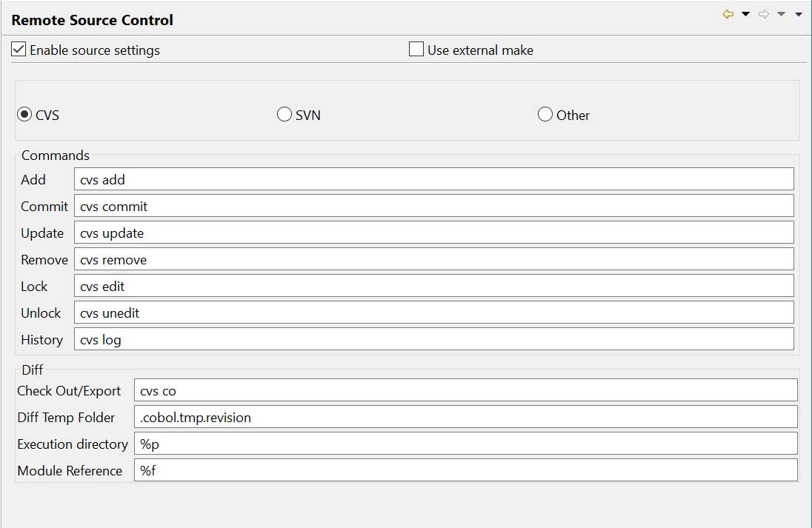The image size is (812, 528).
Task: Click the Remote Source Control heading
Action: pyautogui.click(x=92, y=20)
